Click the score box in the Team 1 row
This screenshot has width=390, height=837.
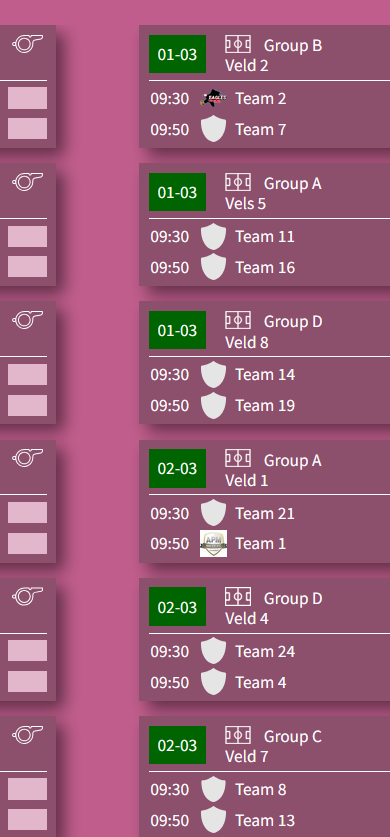pos(27,543)
